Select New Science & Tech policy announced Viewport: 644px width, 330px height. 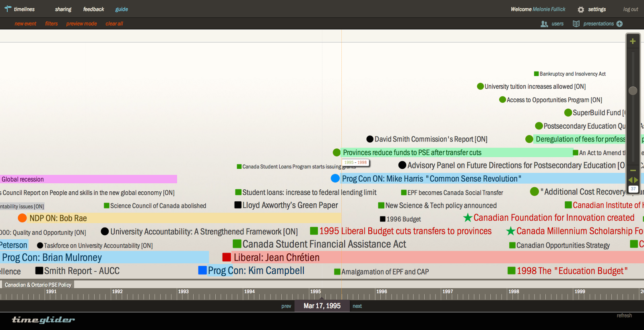pyautogui.click(x=441, y=205)
